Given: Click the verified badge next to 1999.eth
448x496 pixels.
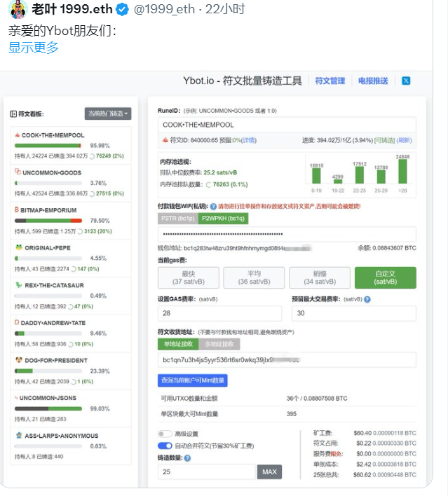Looking at the screenshot, I should [x=122, y=10].
